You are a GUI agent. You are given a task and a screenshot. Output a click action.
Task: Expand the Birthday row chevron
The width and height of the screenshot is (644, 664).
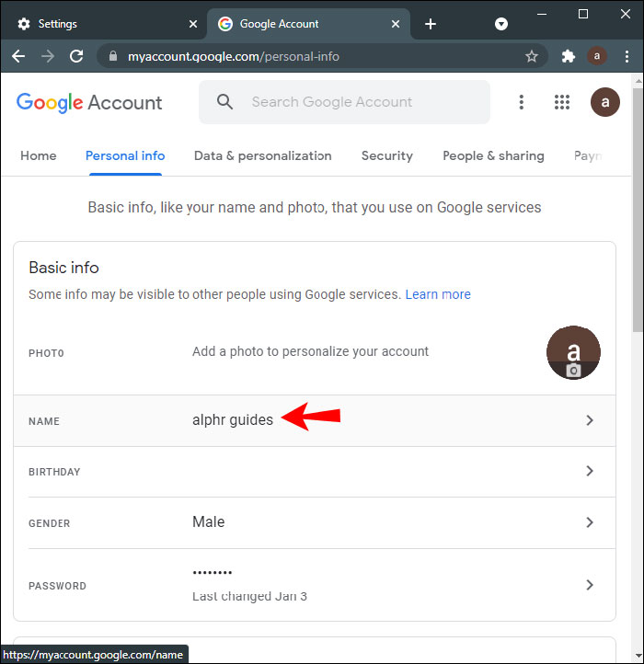[x=590, y=471]
